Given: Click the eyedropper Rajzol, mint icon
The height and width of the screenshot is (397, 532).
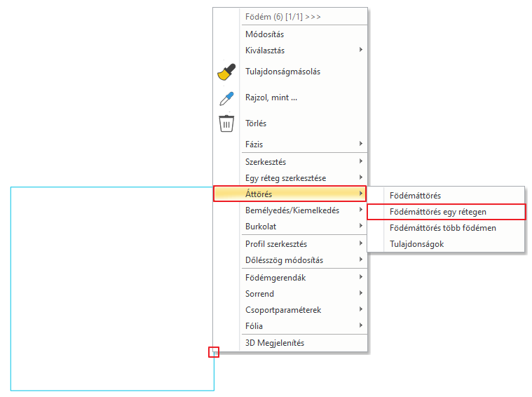Looking at the screenshot, I should pyautogui.click(x=226, y=98).
